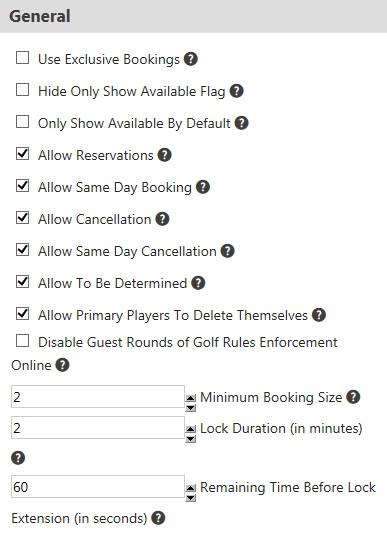387x536 pixels.
Task: Increase Remaining Time Before Lock up arrow
Action: [x=191, y=488]
